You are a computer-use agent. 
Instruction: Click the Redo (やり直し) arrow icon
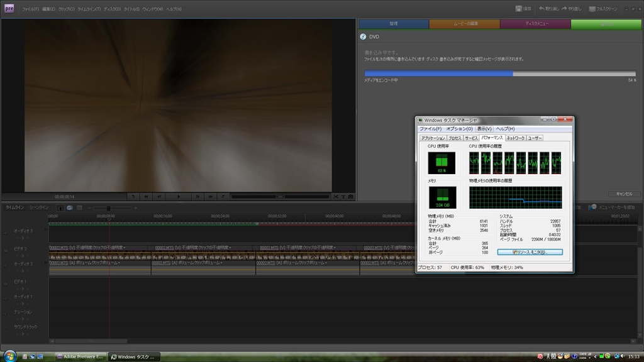tap(565, 9)
